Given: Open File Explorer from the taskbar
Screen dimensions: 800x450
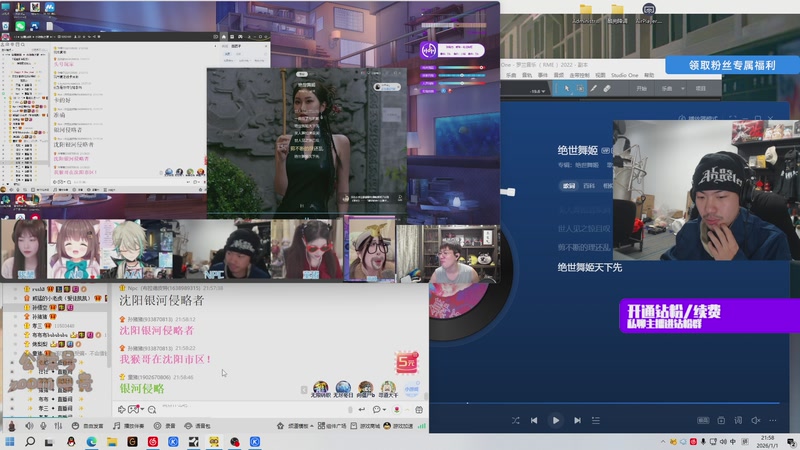Looking at the screenshot, I should point(112,441).
